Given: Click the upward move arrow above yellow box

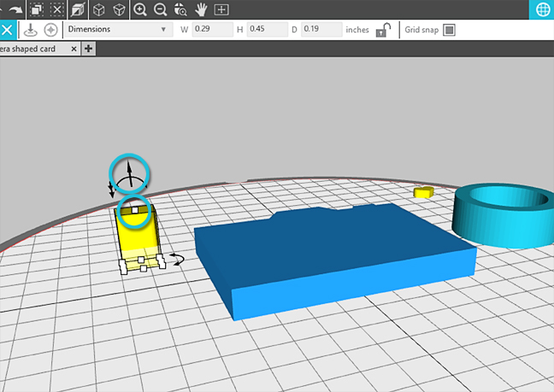Looking at the screenshot, I should coord(130,173).
